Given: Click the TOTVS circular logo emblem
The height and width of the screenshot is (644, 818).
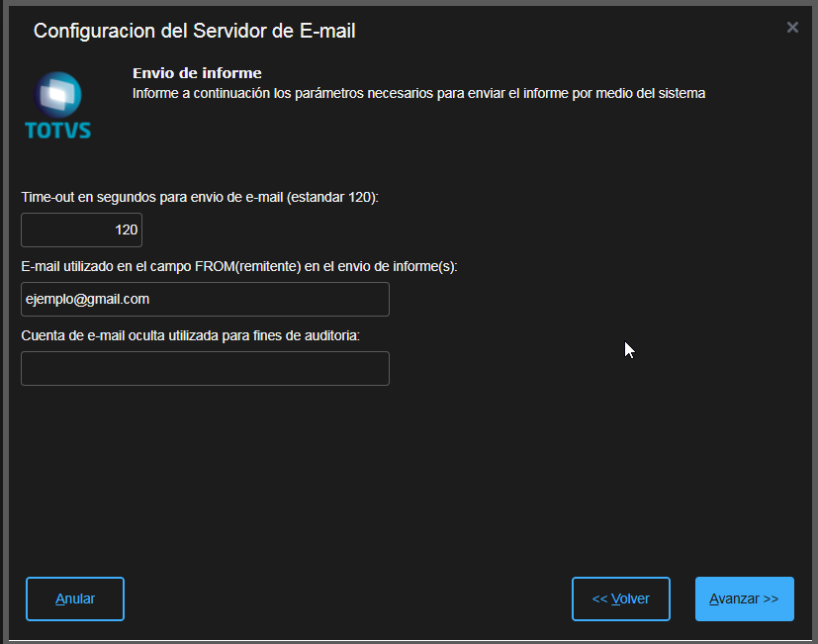Looking at the screenshot, I should (58, 94).
